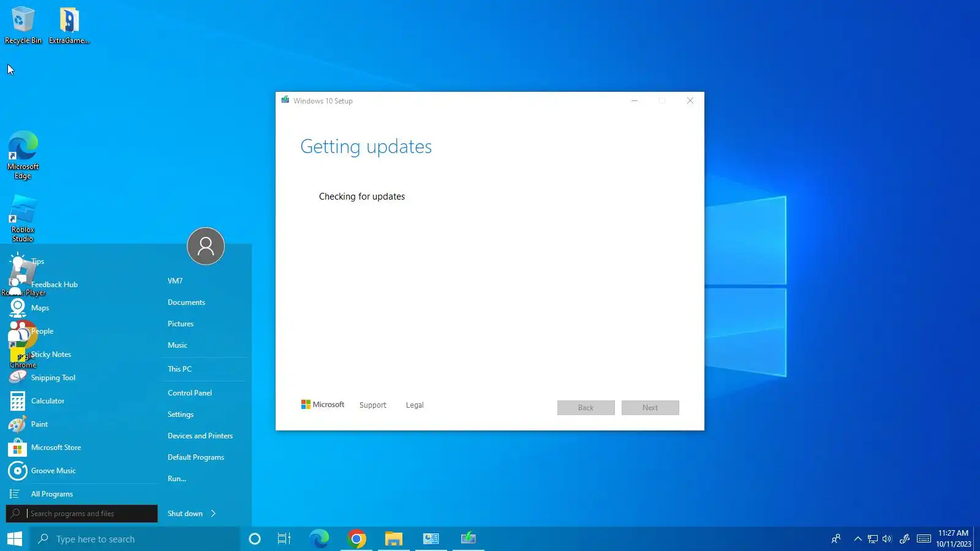
Task: Expand the Shut down options arrow
Action: click(x=213, y=514)
